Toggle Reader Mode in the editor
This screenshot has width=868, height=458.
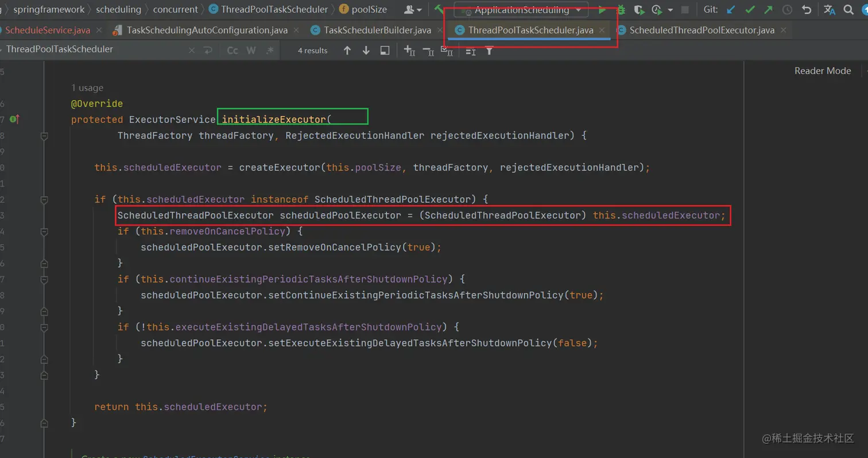point(822,71)
